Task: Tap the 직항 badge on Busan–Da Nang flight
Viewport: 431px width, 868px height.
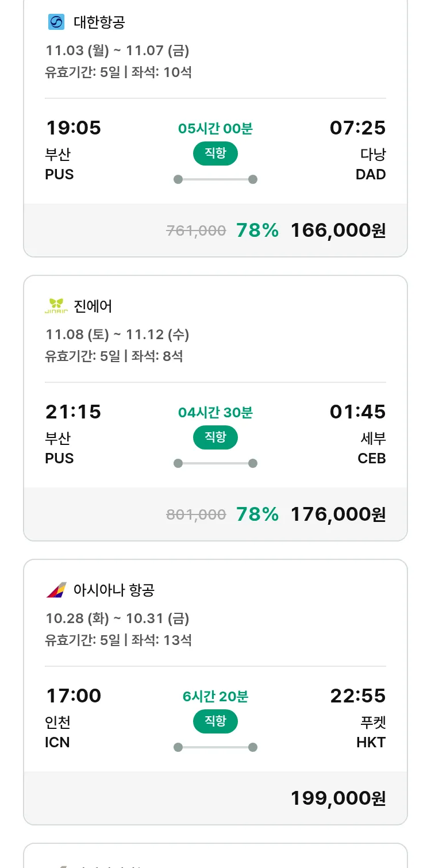Action: click(215, 153)
